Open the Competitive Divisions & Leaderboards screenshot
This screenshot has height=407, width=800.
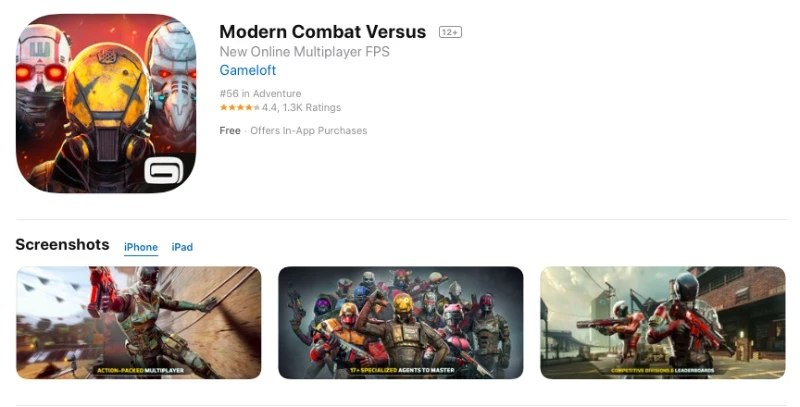coord(663,323)
